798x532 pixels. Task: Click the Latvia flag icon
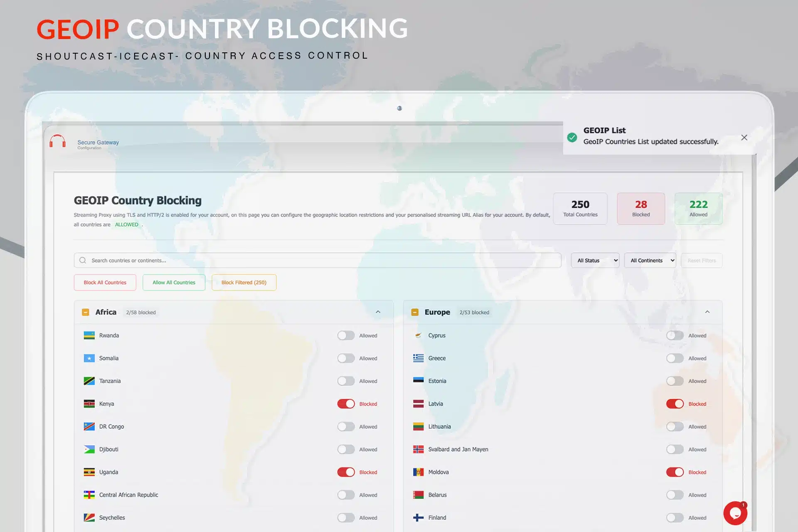(x=418, y=404)
